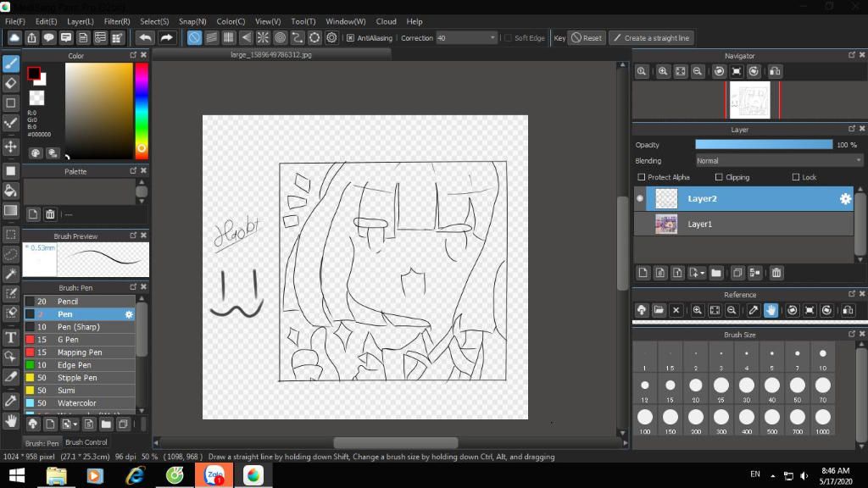
Task: Open reference image folder icon
Action: tap(659, 310)
